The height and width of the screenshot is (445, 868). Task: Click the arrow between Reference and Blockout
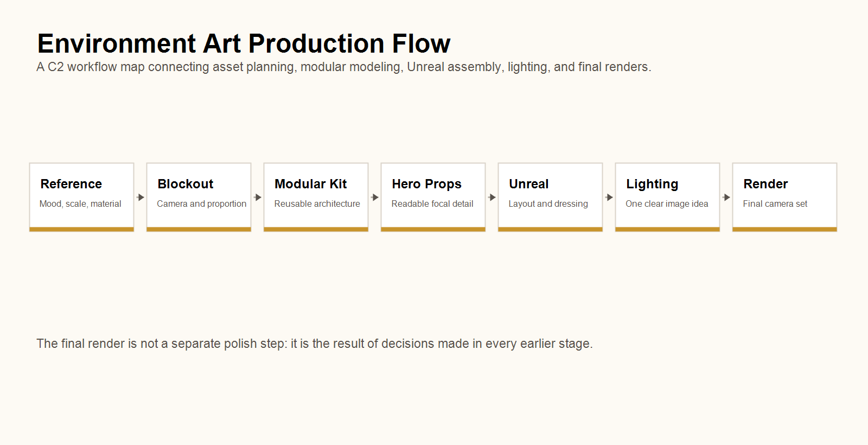point(141,198)
